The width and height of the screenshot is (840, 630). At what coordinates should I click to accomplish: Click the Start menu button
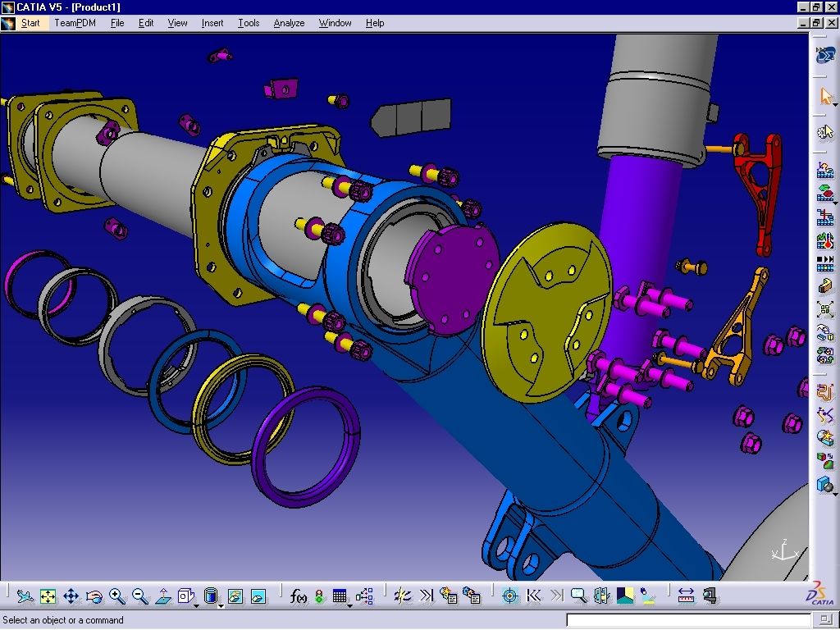click(30, 23)
